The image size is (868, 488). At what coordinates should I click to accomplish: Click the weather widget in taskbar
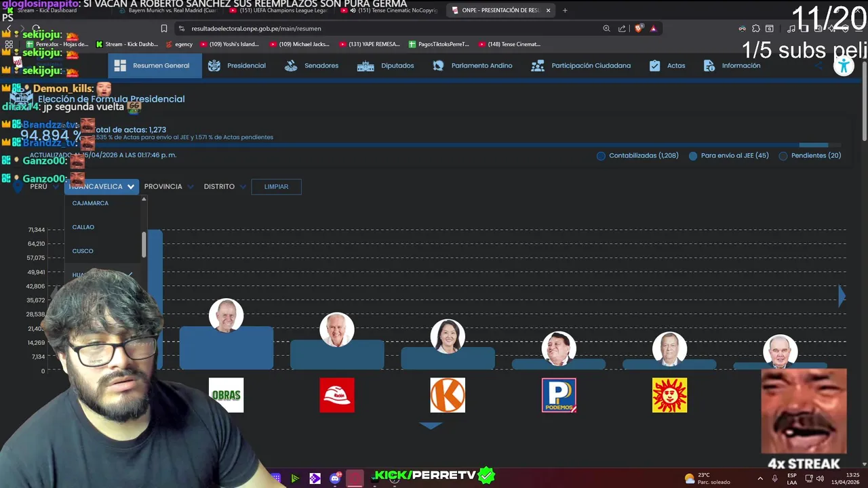[x=707, y=478]
